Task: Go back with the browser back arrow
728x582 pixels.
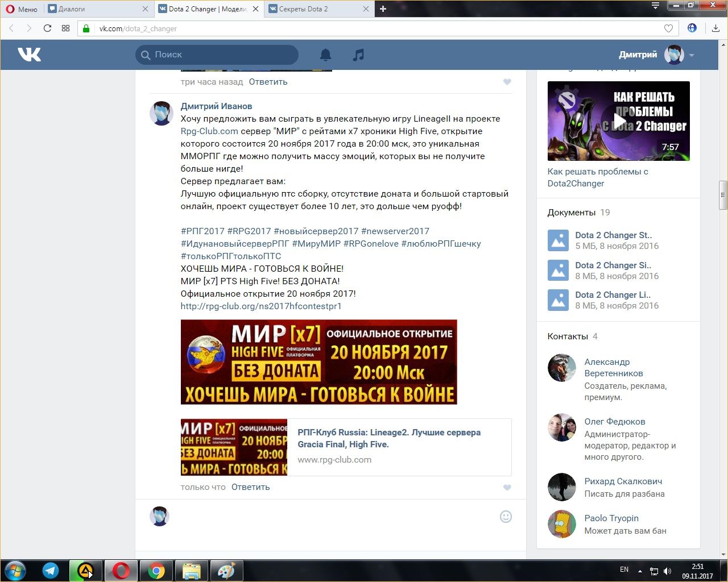Action: point(12,28)
